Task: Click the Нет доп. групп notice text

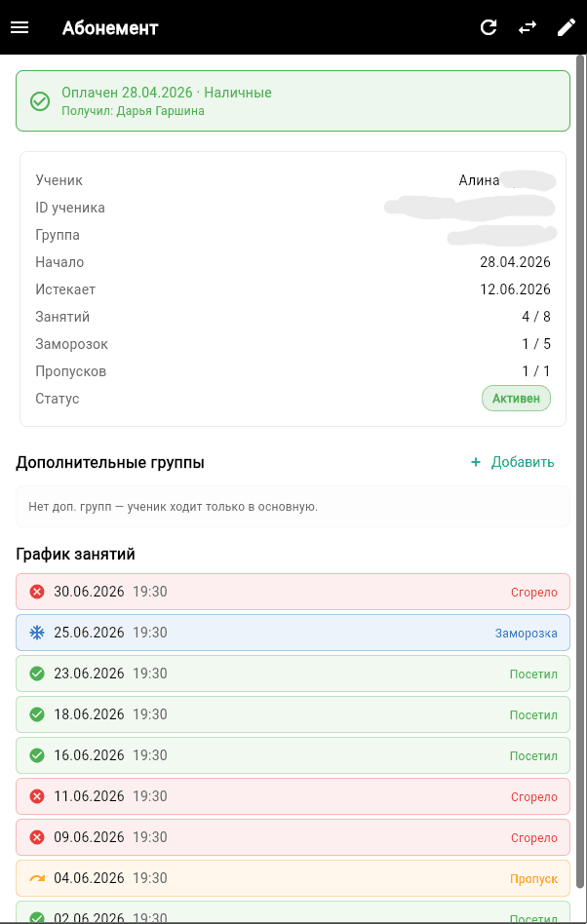Action: click(x=174, y=507)
